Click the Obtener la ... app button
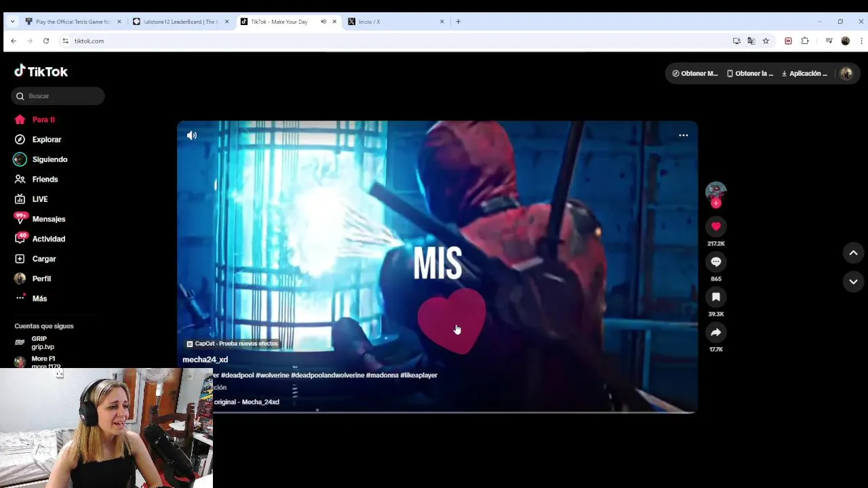 [x=749, y=73]
